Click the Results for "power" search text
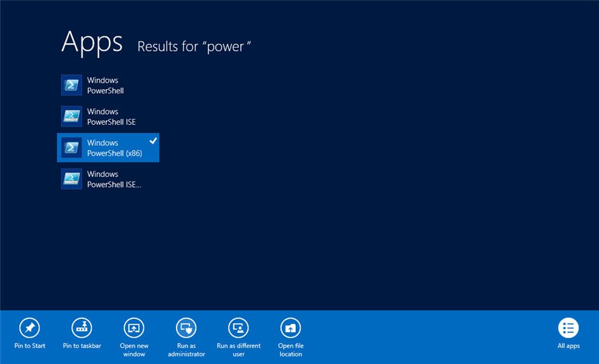 click(194, 46)
